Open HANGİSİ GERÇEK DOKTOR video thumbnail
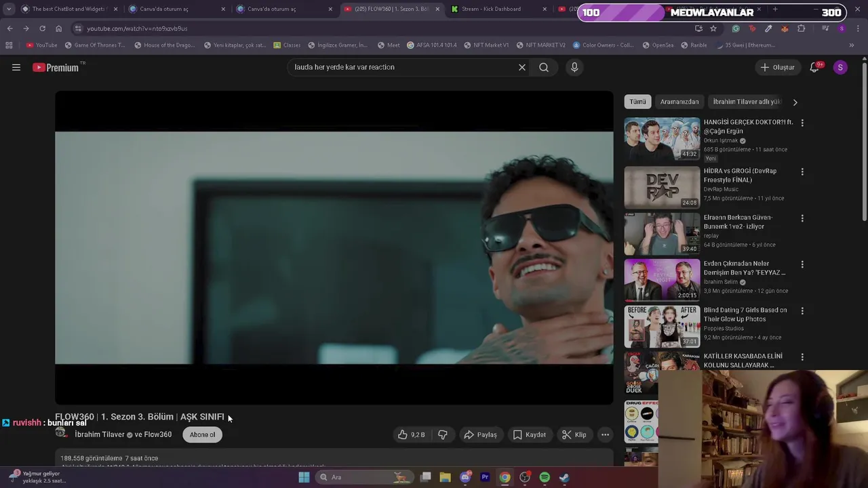Screen dimensions: 868x488 (662, 139)
